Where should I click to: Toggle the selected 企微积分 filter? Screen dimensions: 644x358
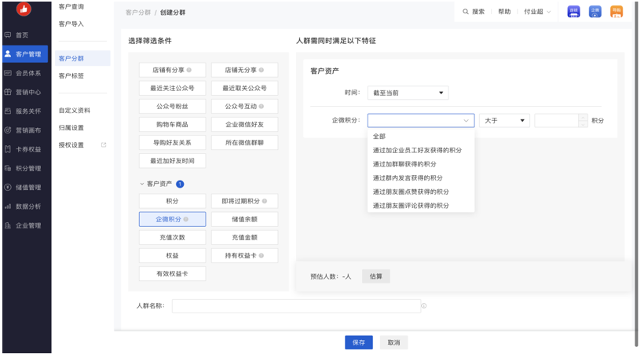pos(172,219)
